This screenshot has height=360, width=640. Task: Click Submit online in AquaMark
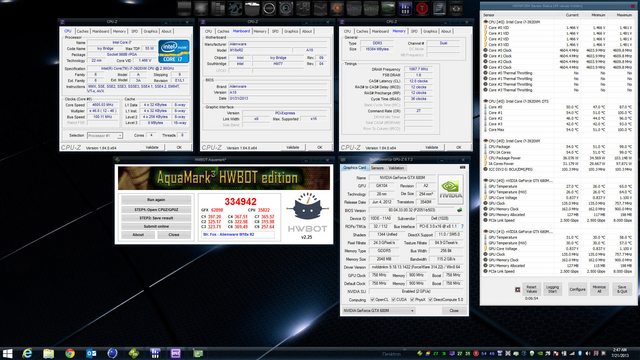pyautogui.click(x=156, y=226)
